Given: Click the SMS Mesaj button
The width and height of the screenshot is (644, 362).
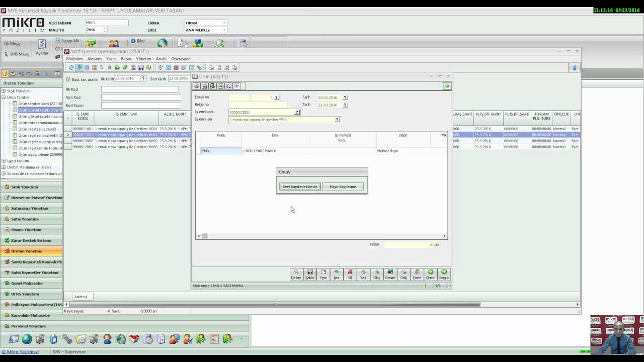Looking at the screenshot, I should click(x=17, y=54).
